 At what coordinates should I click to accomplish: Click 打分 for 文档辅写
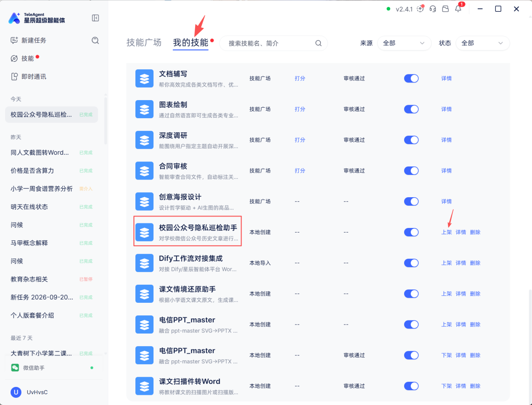coord(300,79)
